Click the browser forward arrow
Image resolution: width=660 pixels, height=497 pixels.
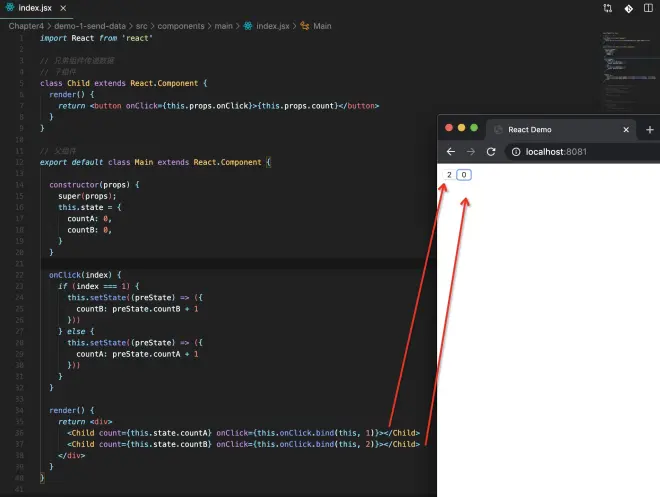click(471, 151)
